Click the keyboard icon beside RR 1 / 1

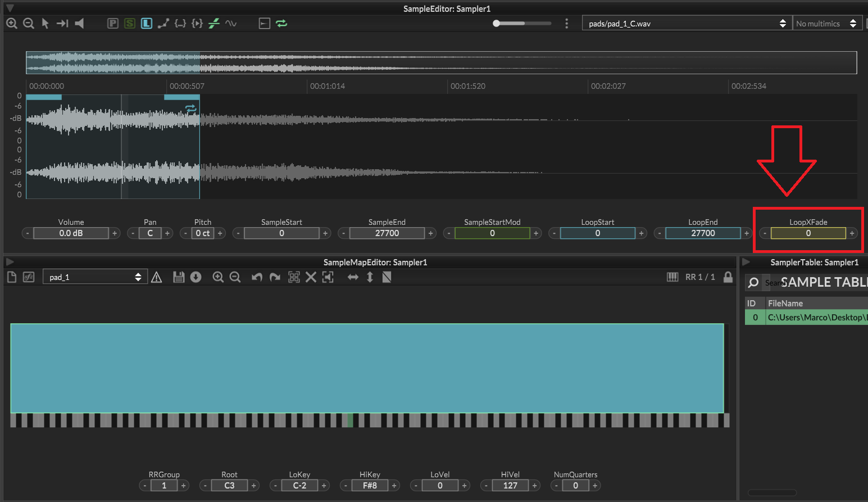point(672,277)
